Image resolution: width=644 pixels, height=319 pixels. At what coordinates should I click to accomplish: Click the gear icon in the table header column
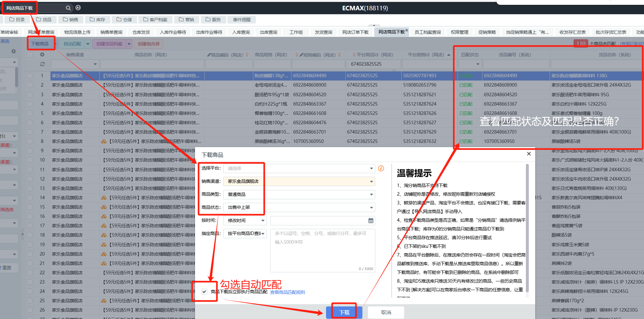click(42, 55)
